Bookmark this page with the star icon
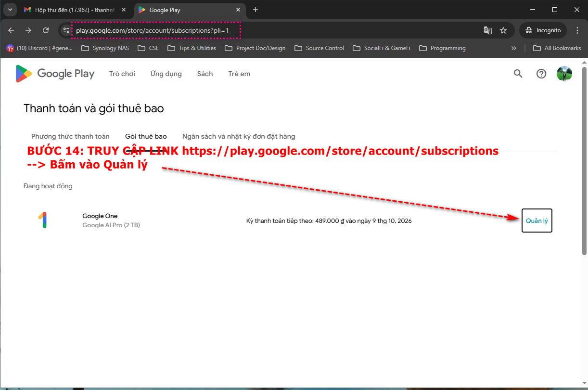The height and width of the screenshot is (390, 588). coord(503,30)
